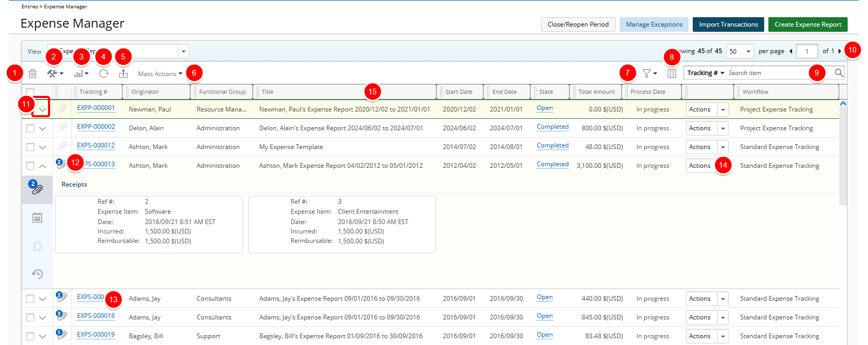Click Actions button for EXPS-000013
Image resolution: width=868 pixels, height=345 pixels.
(701, 166)
